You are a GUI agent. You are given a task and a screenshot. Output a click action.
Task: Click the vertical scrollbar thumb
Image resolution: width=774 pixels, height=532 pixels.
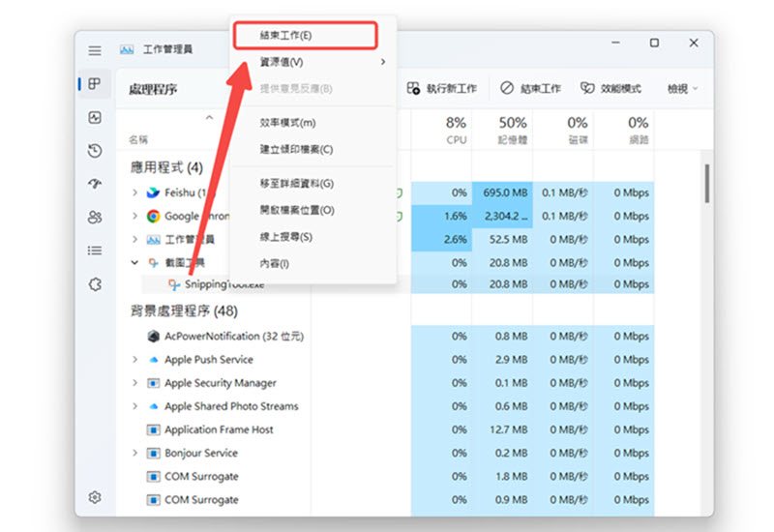[x=707, y=184]
